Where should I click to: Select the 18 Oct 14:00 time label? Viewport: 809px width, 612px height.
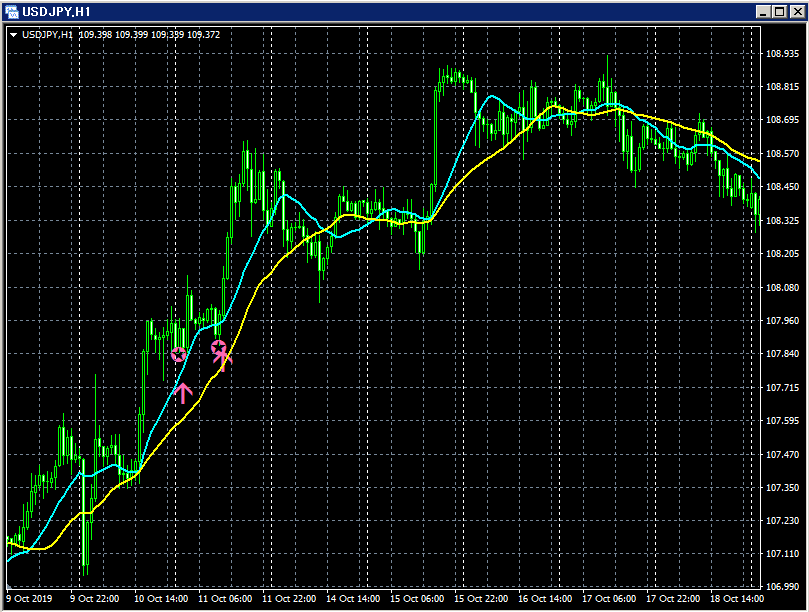tap(737, 599)
